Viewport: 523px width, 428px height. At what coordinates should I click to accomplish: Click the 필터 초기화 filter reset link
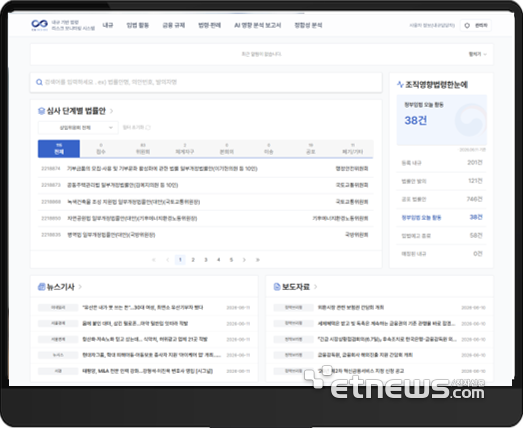(x=136, y=127)
